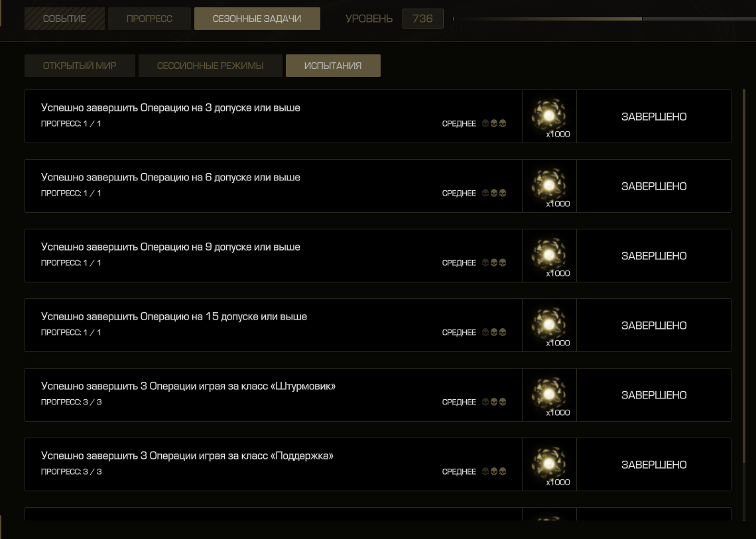Click reward orb icon for Штурмовик task
The image size is (756, 539).
point(548,393)
